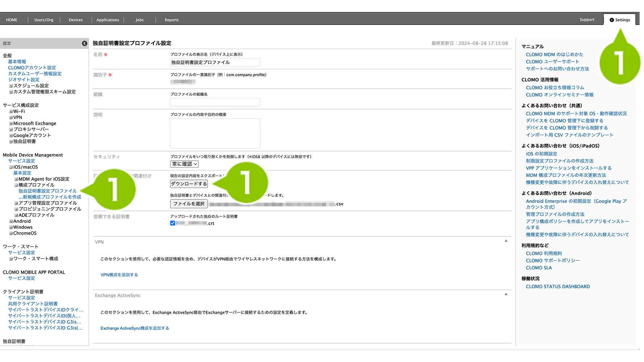The width and height of the screenshot is (644, 362).
Task: Open the Jobs tab
Action: click(x=139, y=20)
